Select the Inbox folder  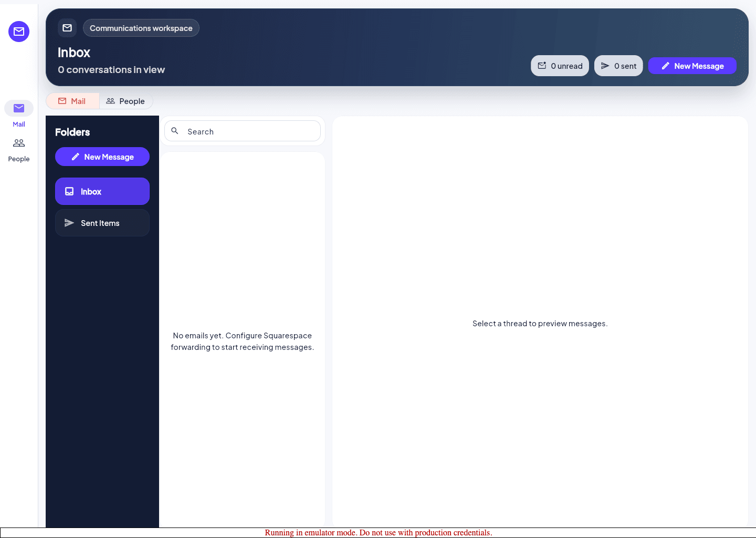pyautogui.click(x=102, y=191)
